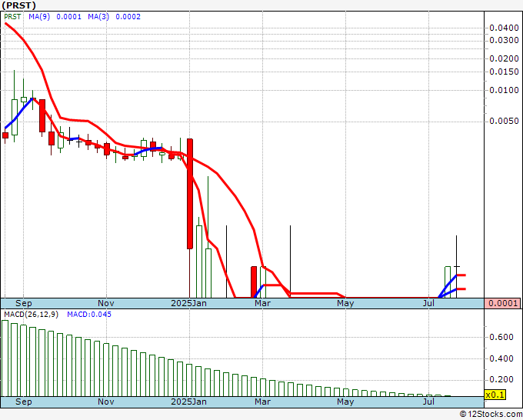The height and width of the screenshot is (420, 523).
Task: Click the MA(3) value 0.0002
Action: point(128,17)
